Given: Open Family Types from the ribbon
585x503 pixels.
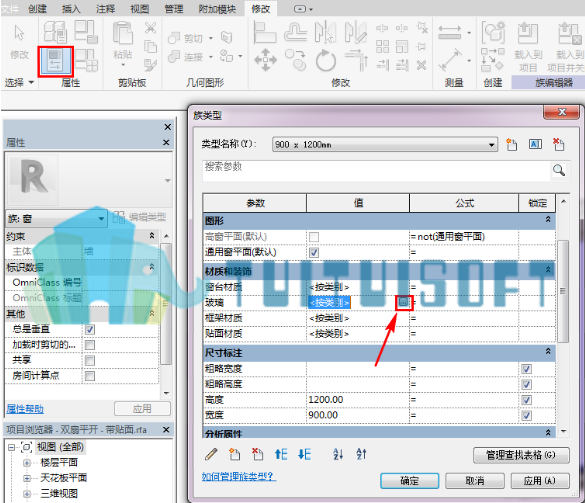Looking at the screenshot, I should click(x=55, y=61).
